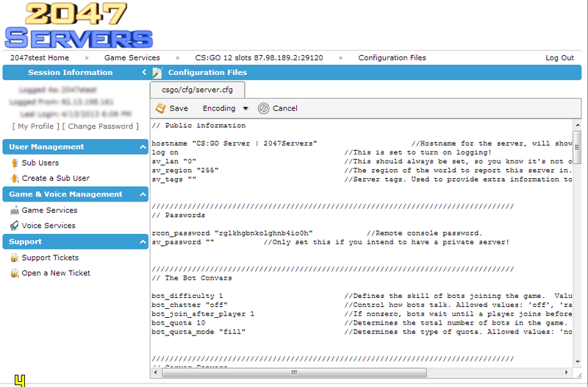Select the csgo/cfg/server.cfg tab
The height and width of the screenshot is (387, 588).
click(197, 90)
